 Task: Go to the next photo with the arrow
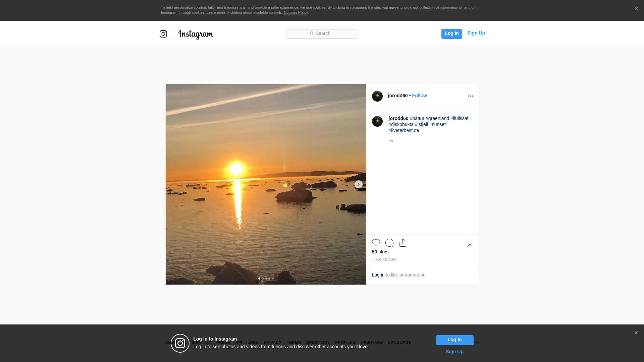(358, 184)
